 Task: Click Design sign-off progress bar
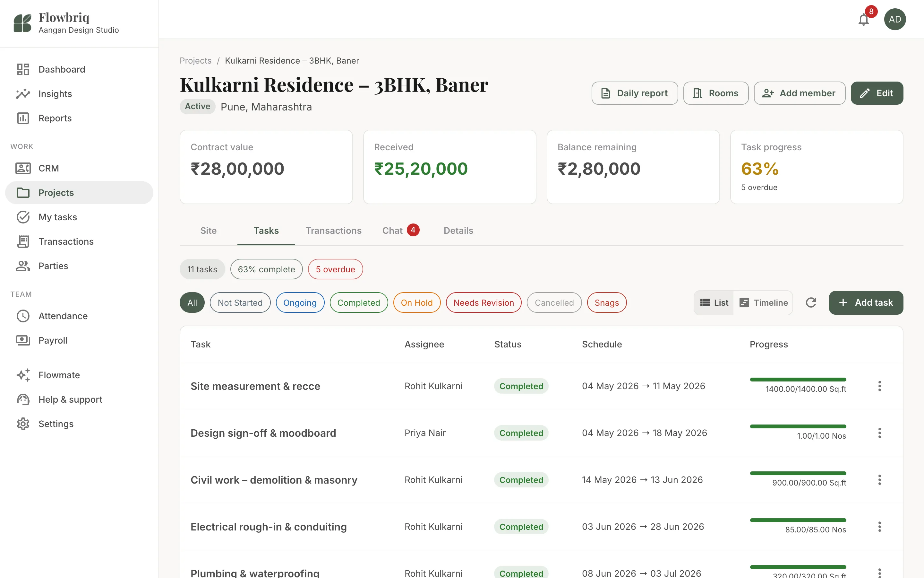(x=798, y=427)
